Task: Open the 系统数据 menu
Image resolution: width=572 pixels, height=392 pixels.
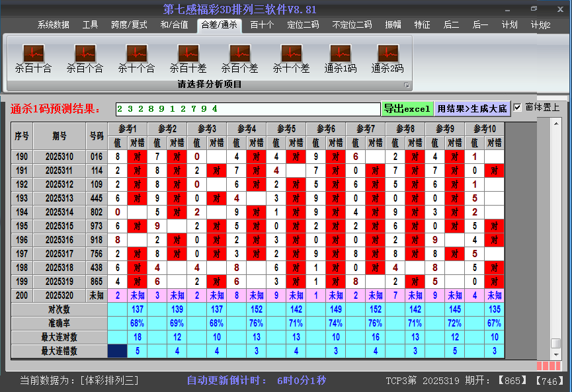Action: (x=53, y=25)
